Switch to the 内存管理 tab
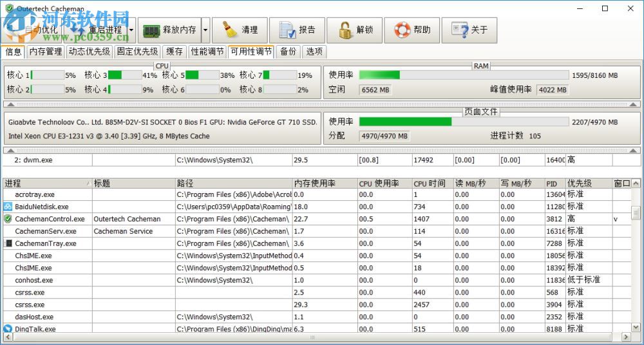The height and width of the screenshot is (345, 644). pyautogui.click(x=46, y=51)
